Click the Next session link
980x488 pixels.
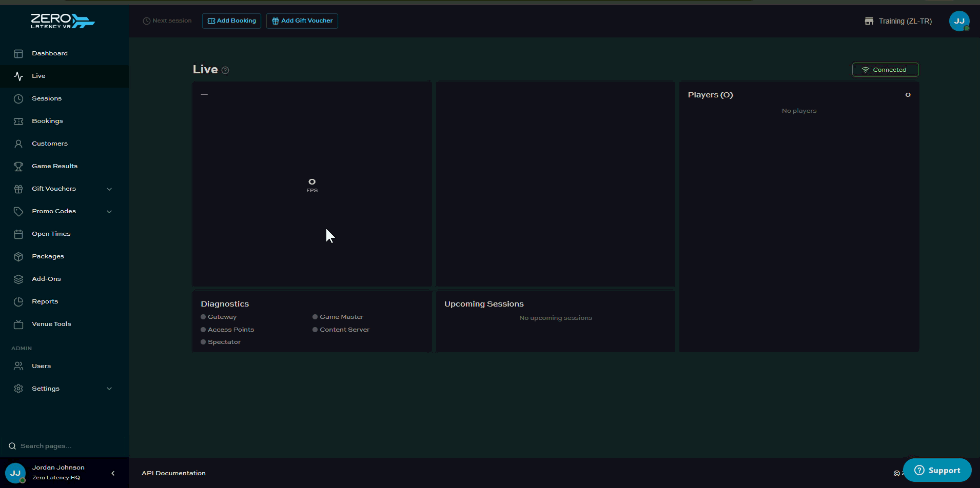pos(167,21)
